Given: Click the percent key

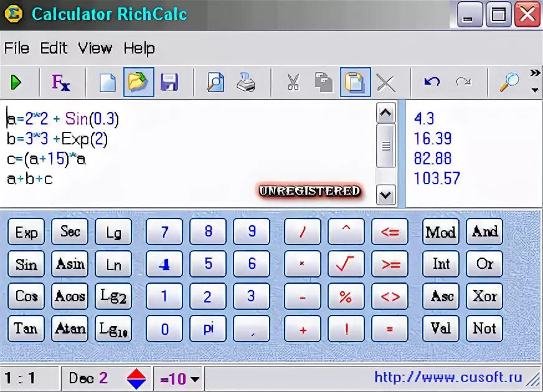Looking at the screenshot, I should (x=346, y=296).
